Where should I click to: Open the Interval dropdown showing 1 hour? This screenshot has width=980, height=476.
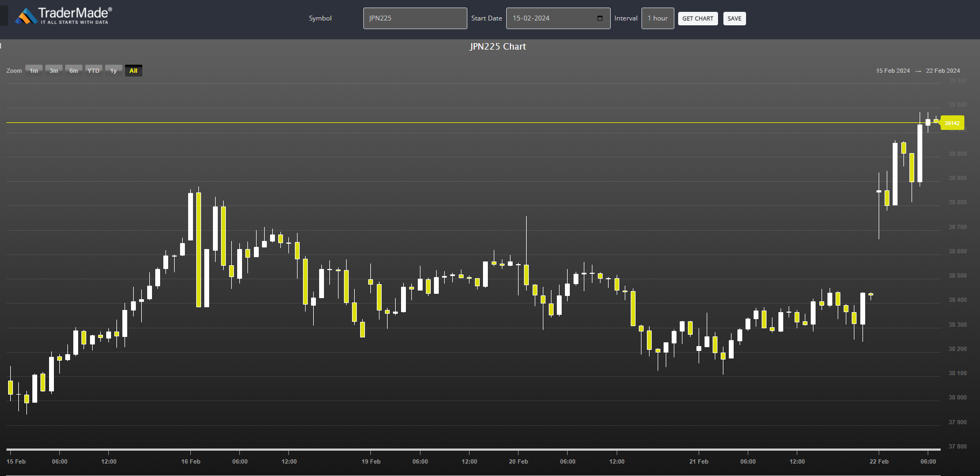tap(658, 18)
